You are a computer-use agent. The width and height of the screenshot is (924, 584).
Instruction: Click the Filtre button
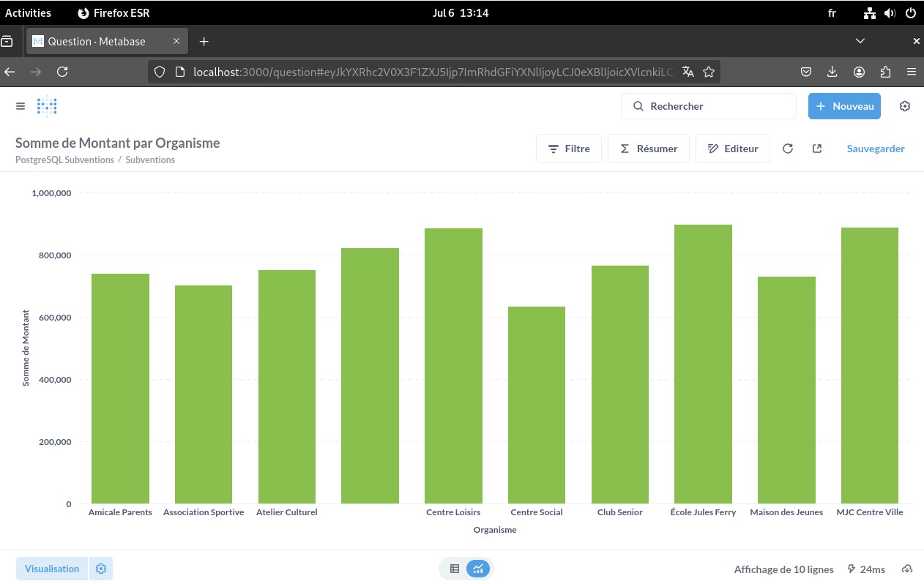tap(569, 149)
